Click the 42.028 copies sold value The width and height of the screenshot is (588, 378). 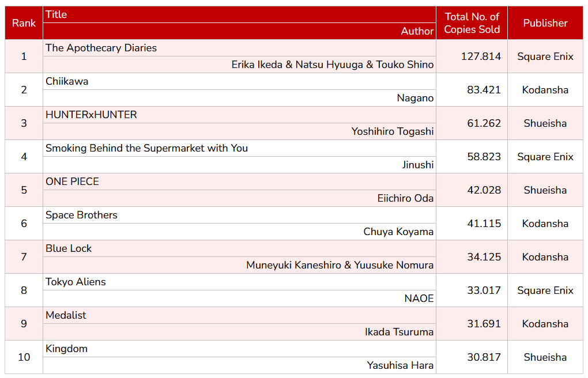[484, 190]
